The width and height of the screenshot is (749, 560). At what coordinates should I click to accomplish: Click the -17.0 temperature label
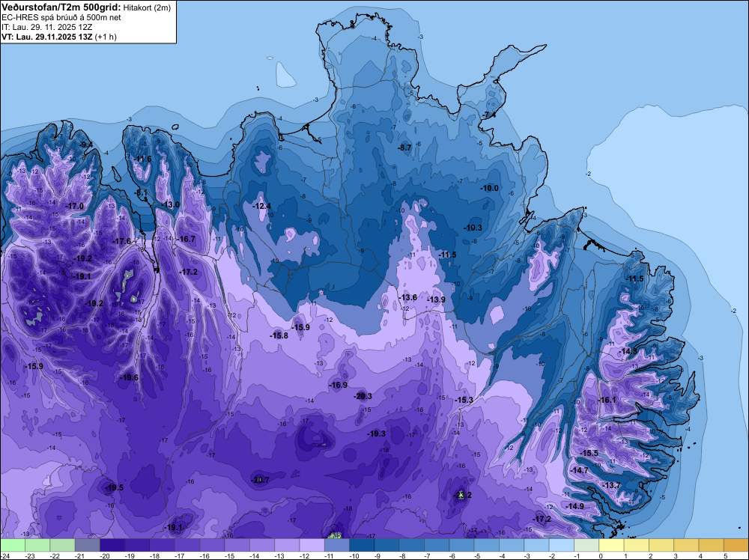74,206
